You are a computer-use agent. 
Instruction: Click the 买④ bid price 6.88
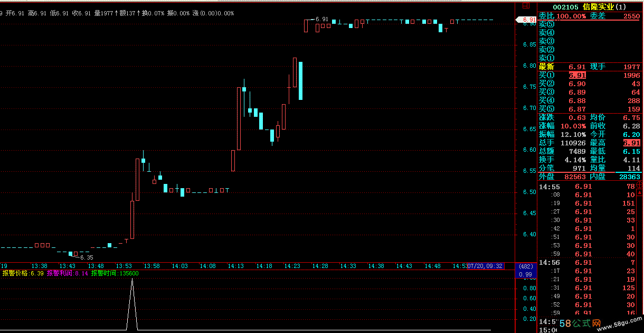pyautogui.click(x=577, y=100)
